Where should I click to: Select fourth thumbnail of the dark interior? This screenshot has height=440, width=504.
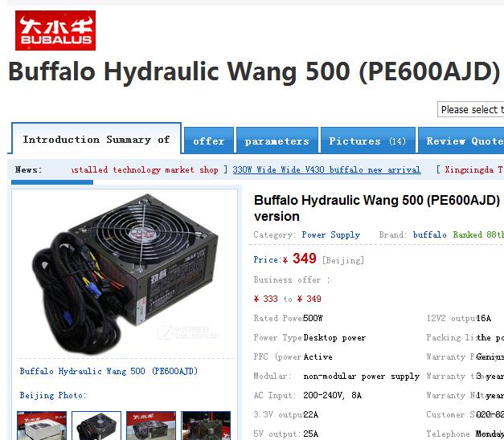coord(206,426)
